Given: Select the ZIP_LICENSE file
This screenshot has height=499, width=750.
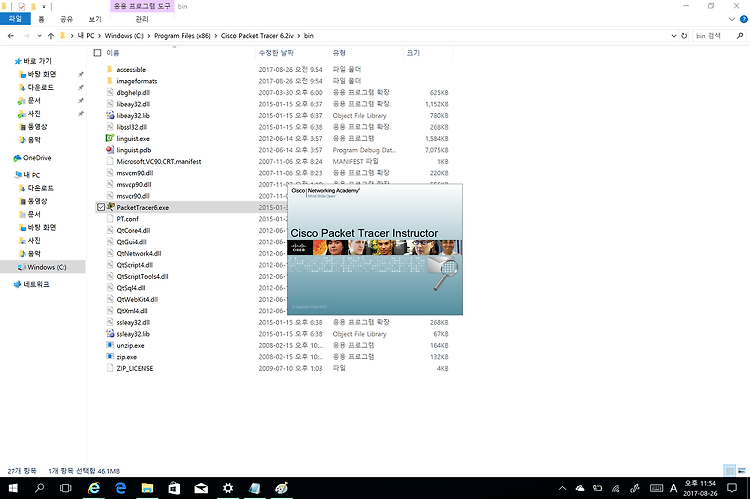Looking at the screenshot, I should [x=135, y=368].
